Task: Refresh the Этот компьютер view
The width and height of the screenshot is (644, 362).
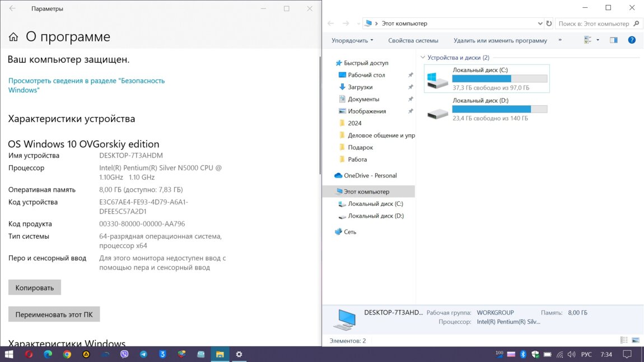Action: (x=549, y=23)
